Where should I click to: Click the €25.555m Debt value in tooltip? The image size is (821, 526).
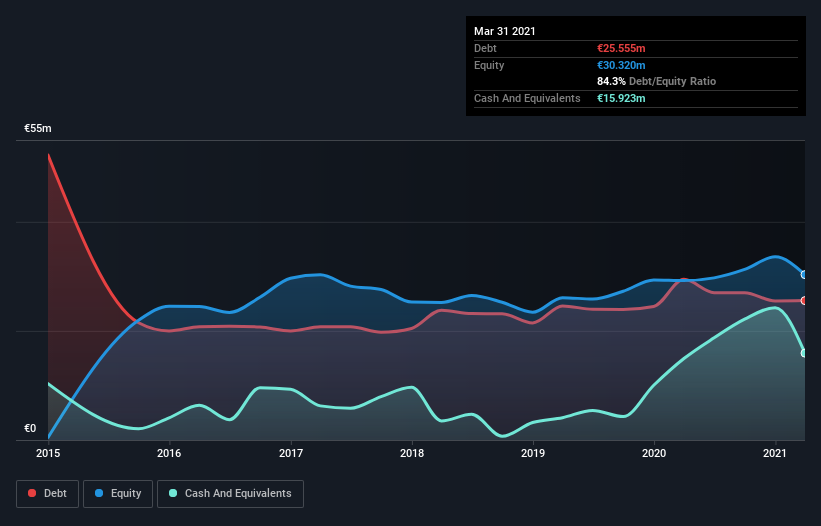621,48
